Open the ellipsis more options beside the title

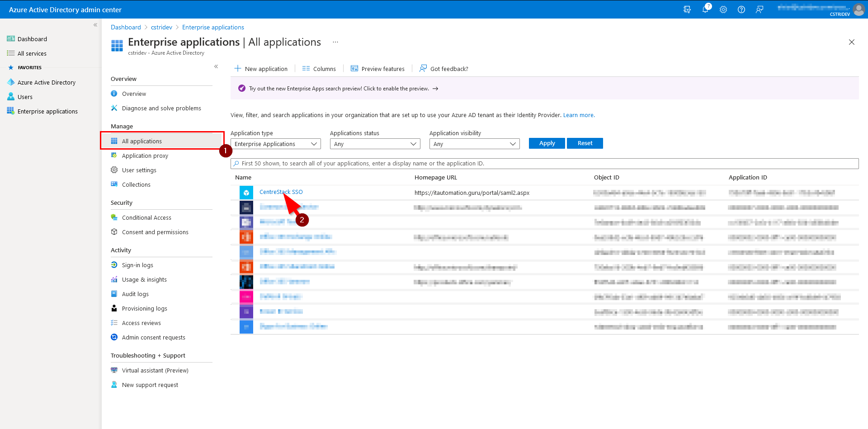(x=335, y=42)
